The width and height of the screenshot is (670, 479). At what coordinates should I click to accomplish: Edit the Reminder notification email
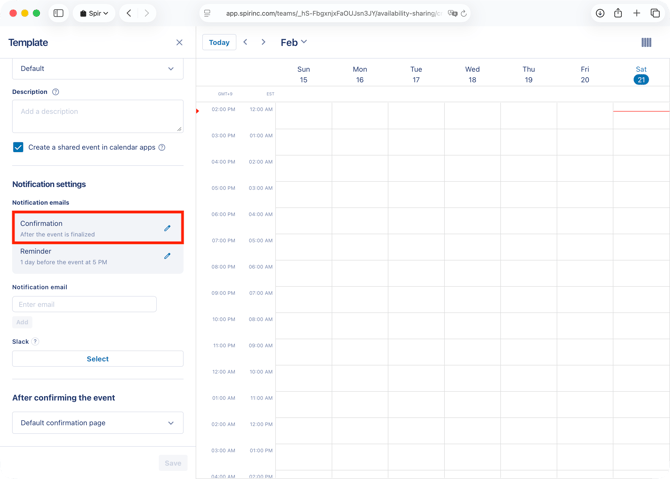pyautogui.click(x=167, y=256)
